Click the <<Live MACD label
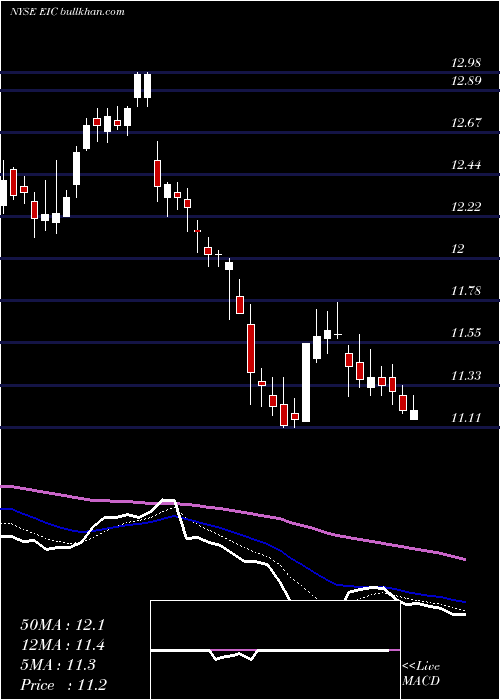500x700 pixels. (421, 673)
